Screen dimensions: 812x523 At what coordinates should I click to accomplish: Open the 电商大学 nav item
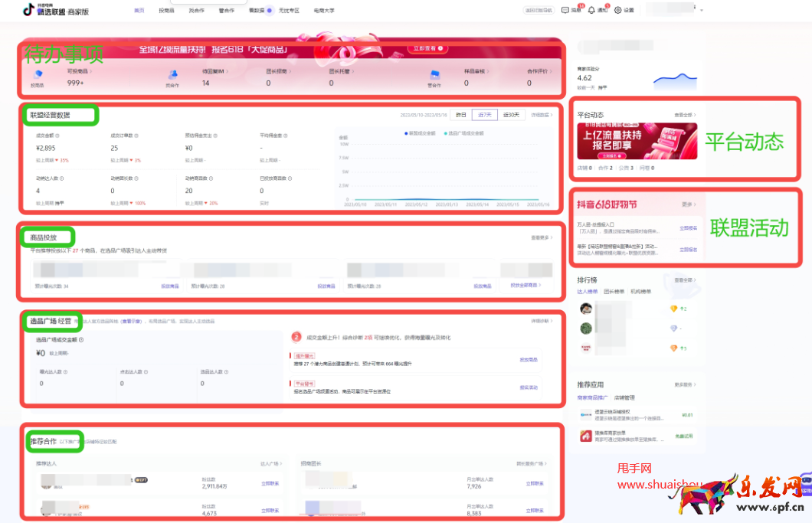(324, 11)
